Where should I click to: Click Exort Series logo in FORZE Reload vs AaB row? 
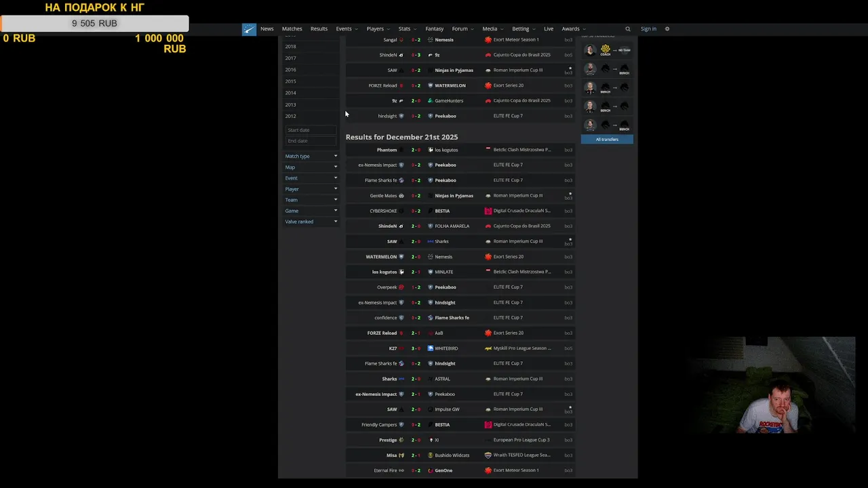(x=488, y=333)
